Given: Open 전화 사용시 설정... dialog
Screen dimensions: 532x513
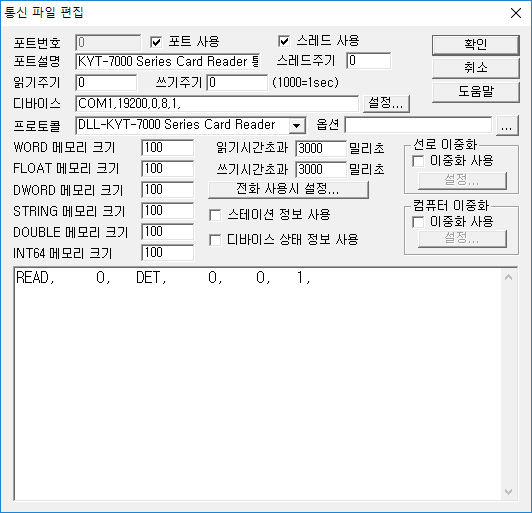Looking at the screenshot, I should click(x=288, y=189).
